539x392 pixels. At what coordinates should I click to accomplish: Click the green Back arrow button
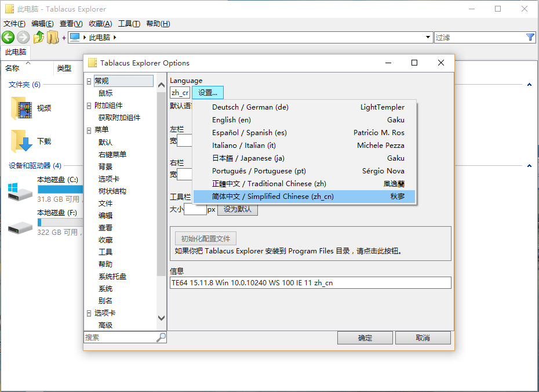click(8, 38)
